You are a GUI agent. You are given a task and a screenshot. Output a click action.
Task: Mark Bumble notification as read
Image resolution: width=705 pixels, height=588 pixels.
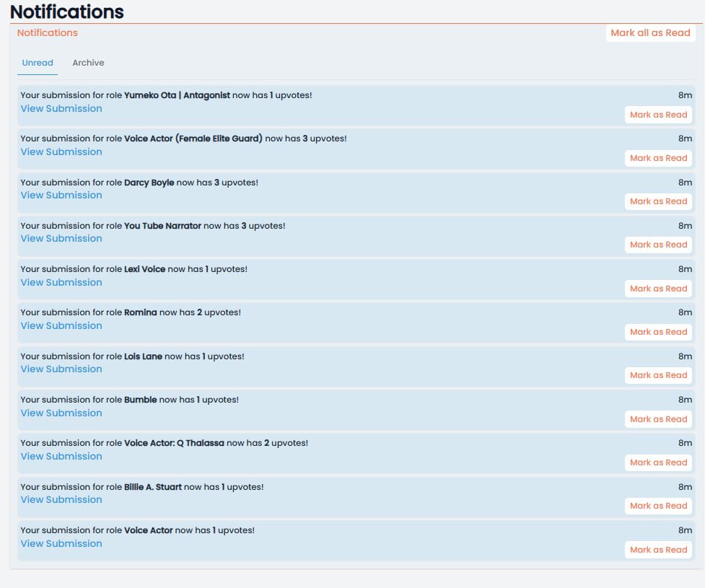click(658, 419)
